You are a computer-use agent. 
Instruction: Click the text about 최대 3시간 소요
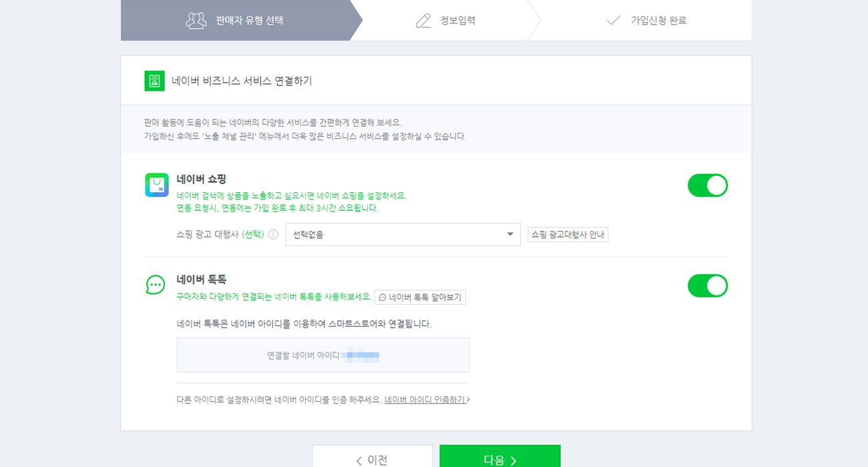click(x=278, y=208)
